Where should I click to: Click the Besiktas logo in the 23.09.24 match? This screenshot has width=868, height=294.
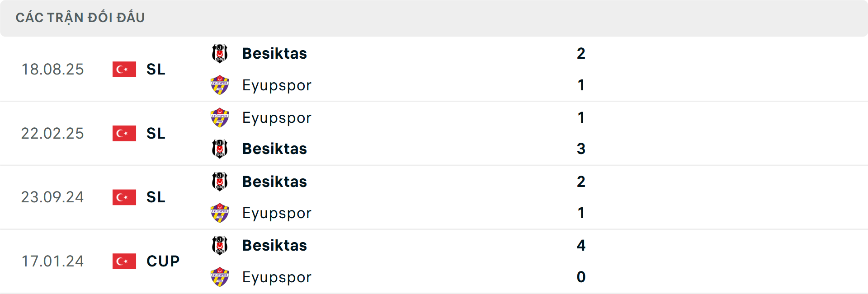point(220,182)
